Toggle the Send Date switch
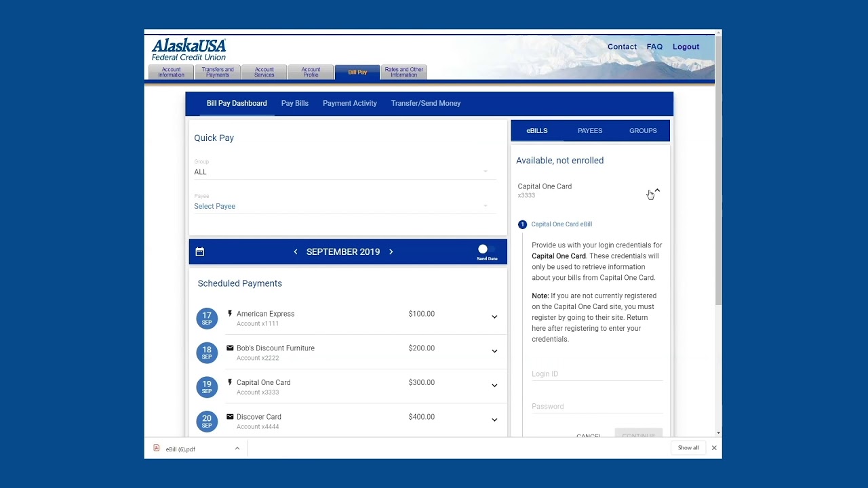Image resolution: width=868 pixels, height=488 pixels. [486, 249]
